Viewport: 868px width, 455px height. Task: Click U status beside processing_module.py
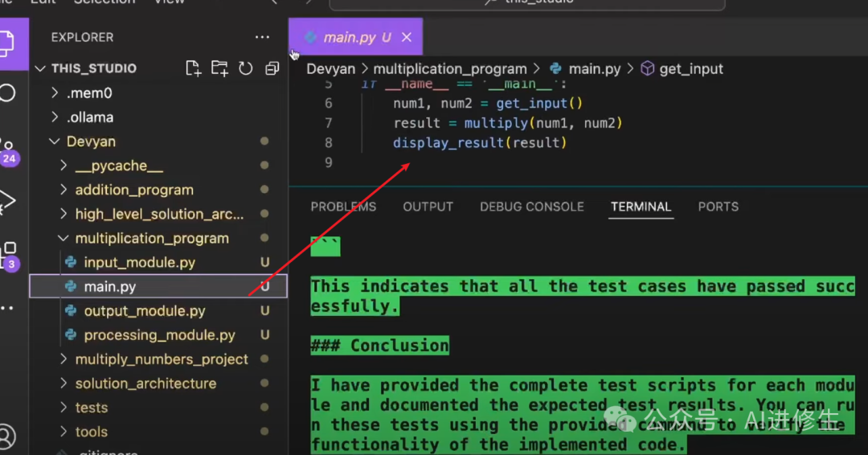265,335
